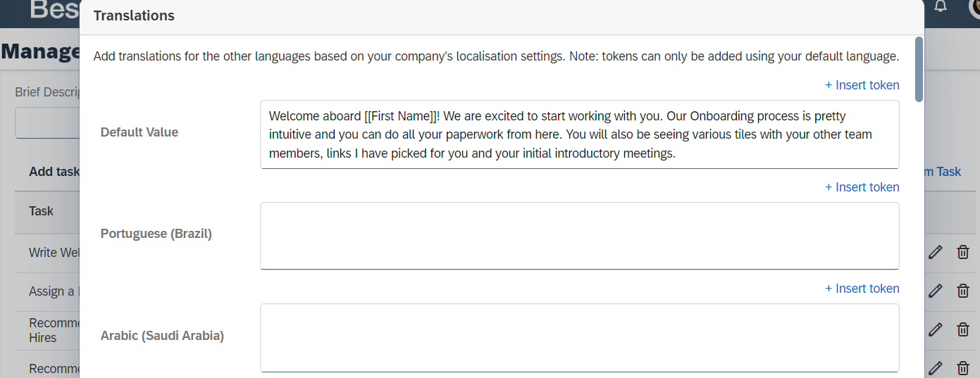The image size is (980, 378).
Task: Click into the Portuguese (Brazil) translation box
Action: (x=580, y=236)
